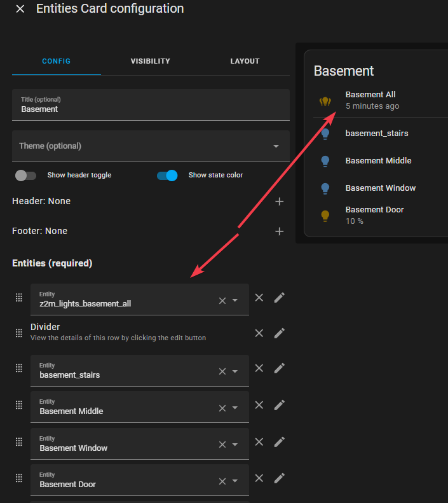The image size is (448, 503).
Task: Add a header with the plus icon
Action: (280, 202)
